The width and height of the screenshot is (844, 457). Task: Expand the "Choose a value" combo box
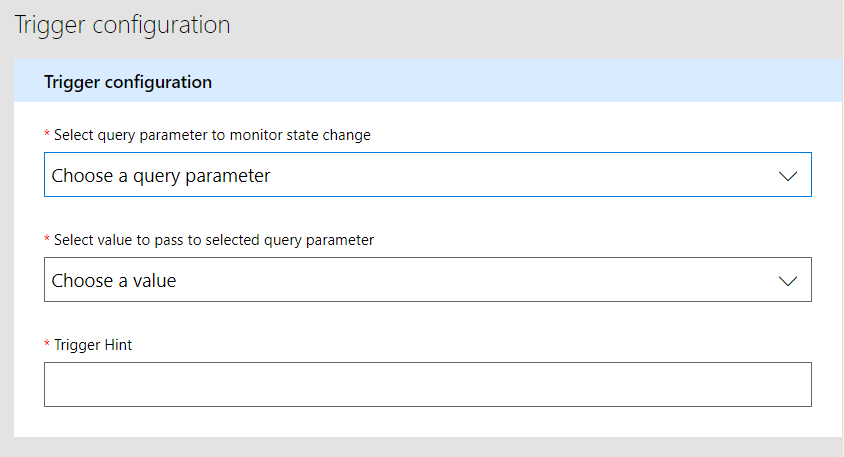(427, 280)
